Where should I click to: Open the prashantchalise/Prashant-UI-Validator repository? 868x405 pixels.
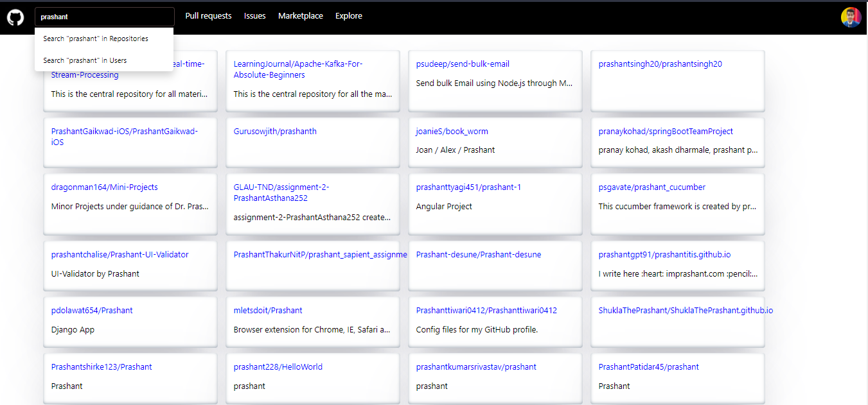120,254
